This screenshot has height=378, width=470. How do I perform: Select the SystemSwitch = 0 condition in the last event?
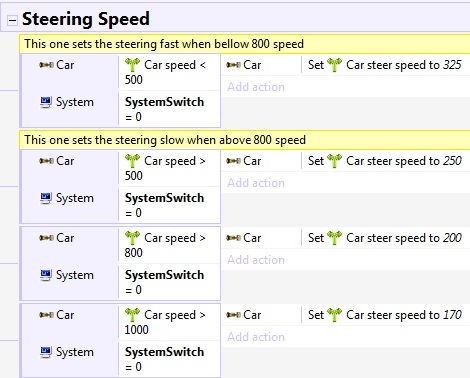[x=169, y=359]
